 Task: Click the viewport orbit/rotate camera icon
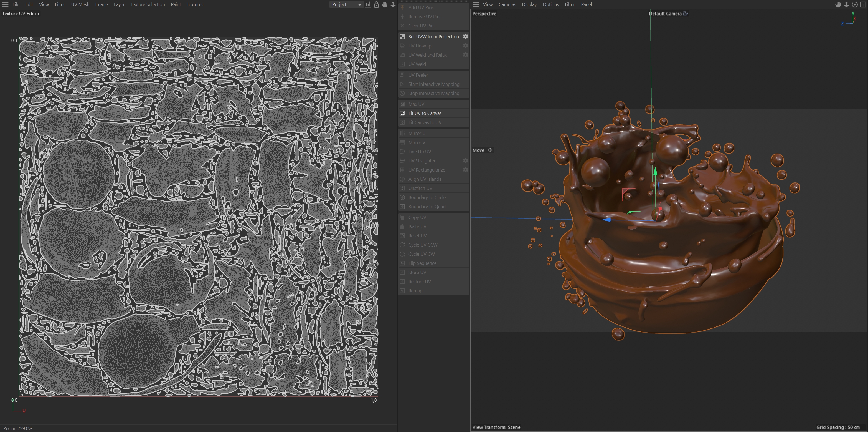click(854, 4)
